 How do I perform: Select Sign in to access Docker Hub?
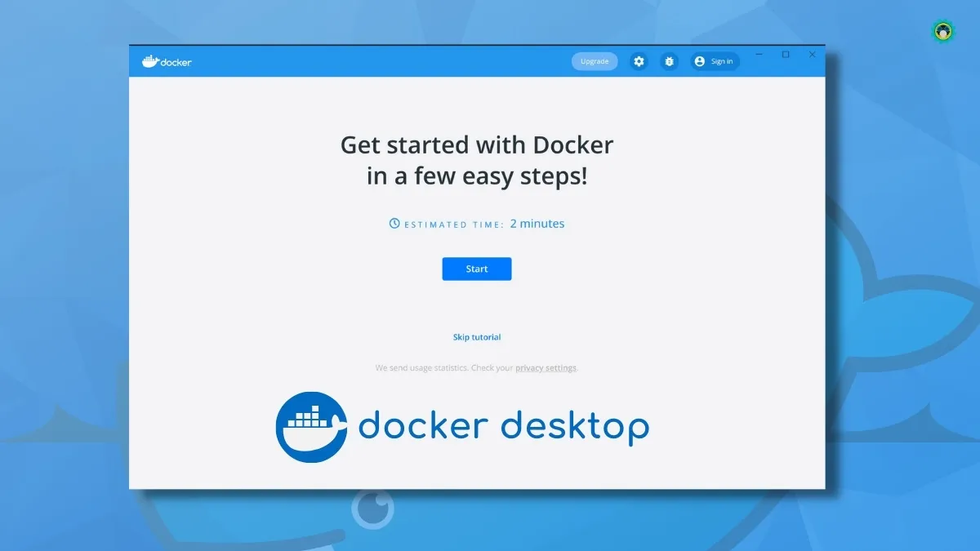tap(720, 60)
